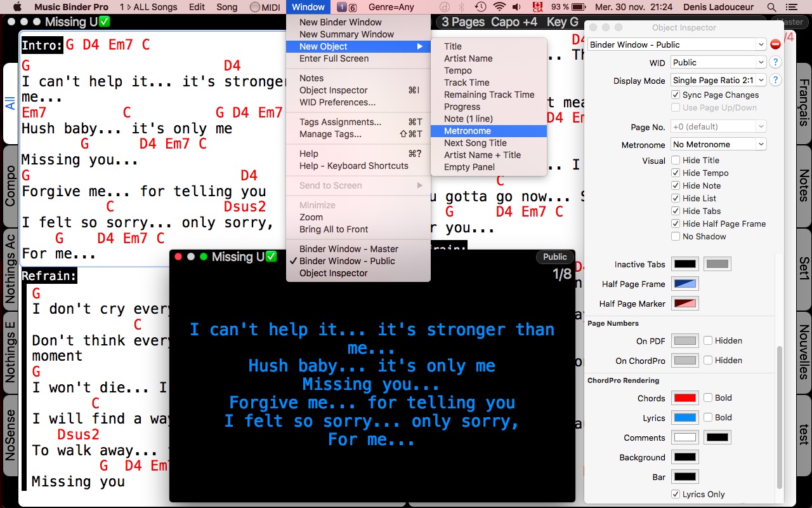812x508 pixels.
Task: Open Spotlight search magnifier
Action: point(771,7)
